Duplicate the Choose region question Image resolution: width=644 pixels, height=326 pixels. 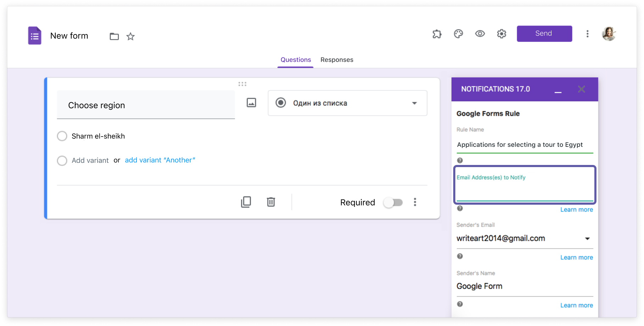click(x=246, y=202)
